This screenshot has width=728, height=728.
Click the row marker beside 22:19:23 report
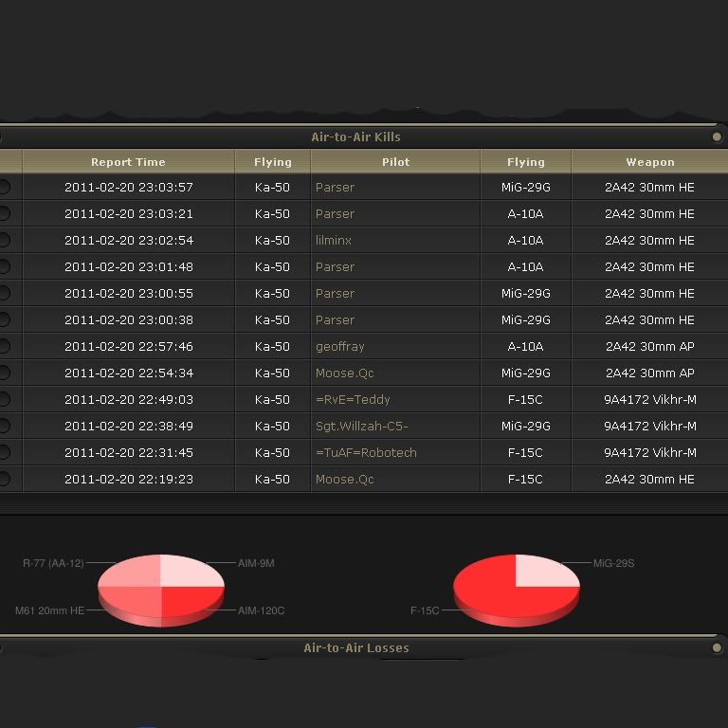5,480
